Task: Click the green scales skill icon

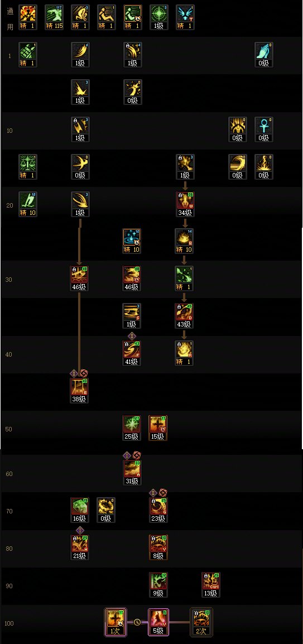Action: pos(28,167)
